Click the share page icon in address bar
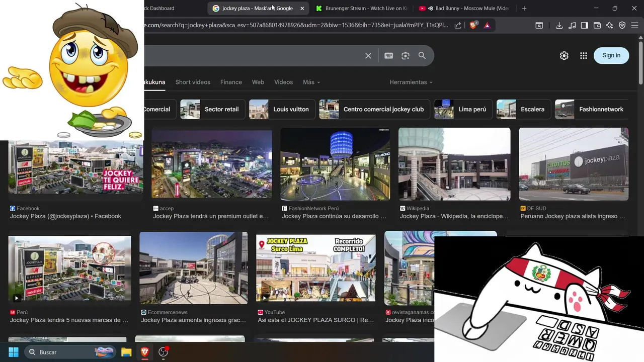The height and width of the screenshot is (362, 644). 458,25
